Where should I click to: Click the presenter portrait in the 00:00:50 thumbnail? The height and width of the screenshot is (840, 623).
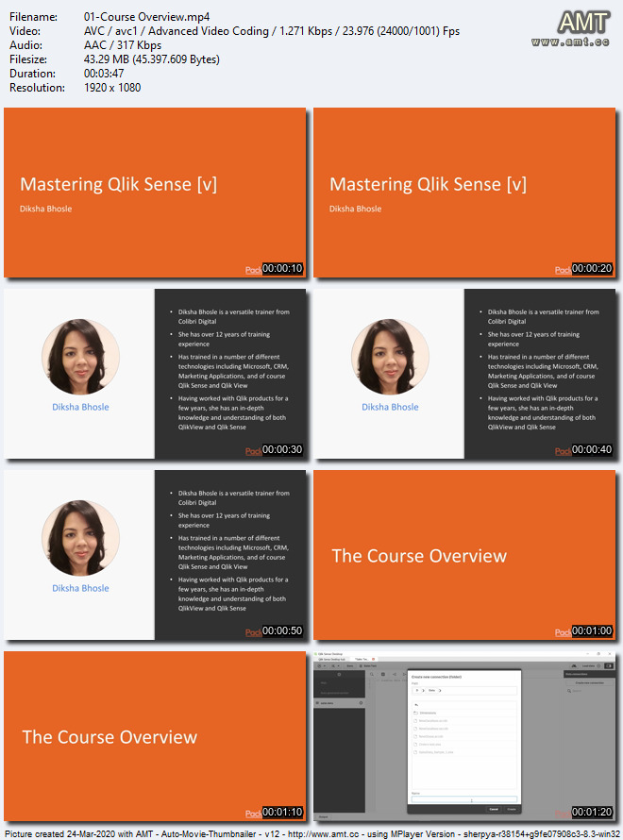(x=80, y=538)
